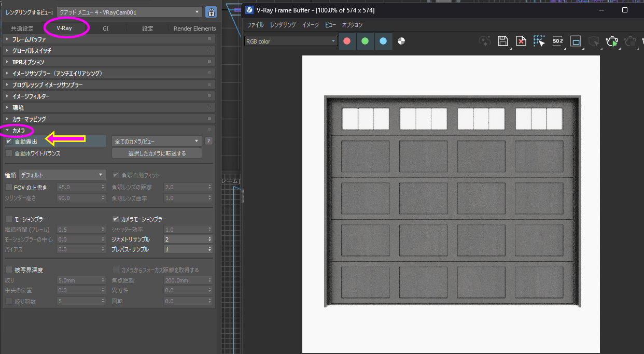Screen dimensions: 644x354
Task: Toggle the mono/alpha channel circle icon
Action: click(401, 41)
